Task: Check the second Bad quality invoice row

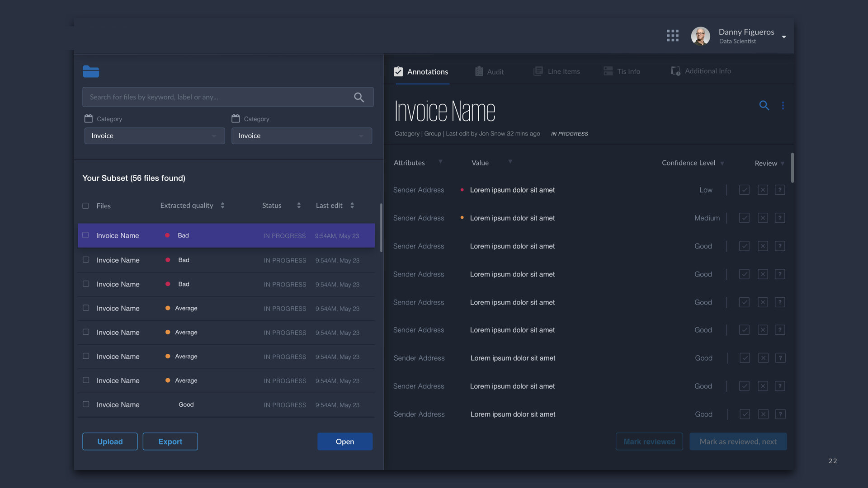Action: coord(86,260)
